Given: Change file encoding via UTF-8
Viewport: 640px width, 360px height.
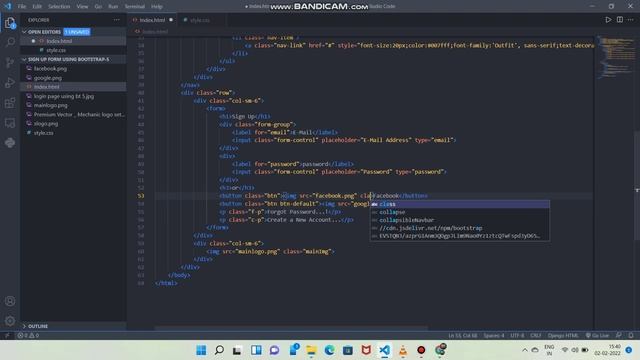Looking at the screenshot, I should pyautogui.click(x=517, y=336).
